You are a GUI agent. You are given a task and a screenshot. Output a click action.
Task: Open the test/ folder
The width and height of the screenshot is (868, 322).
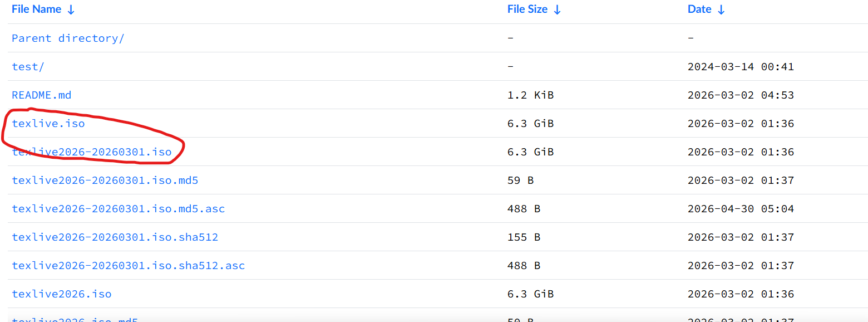click(28, 67)
